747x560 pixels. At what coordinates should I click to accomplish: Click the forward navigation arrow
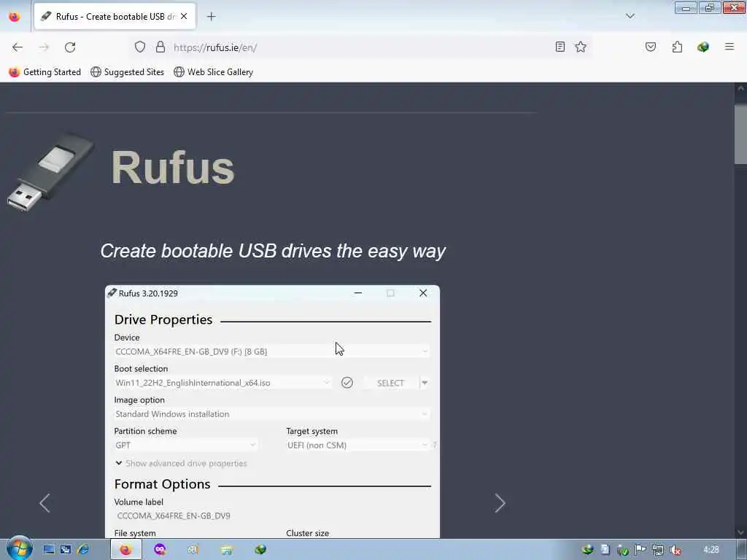pyautogui.click(x=44, y=47)
